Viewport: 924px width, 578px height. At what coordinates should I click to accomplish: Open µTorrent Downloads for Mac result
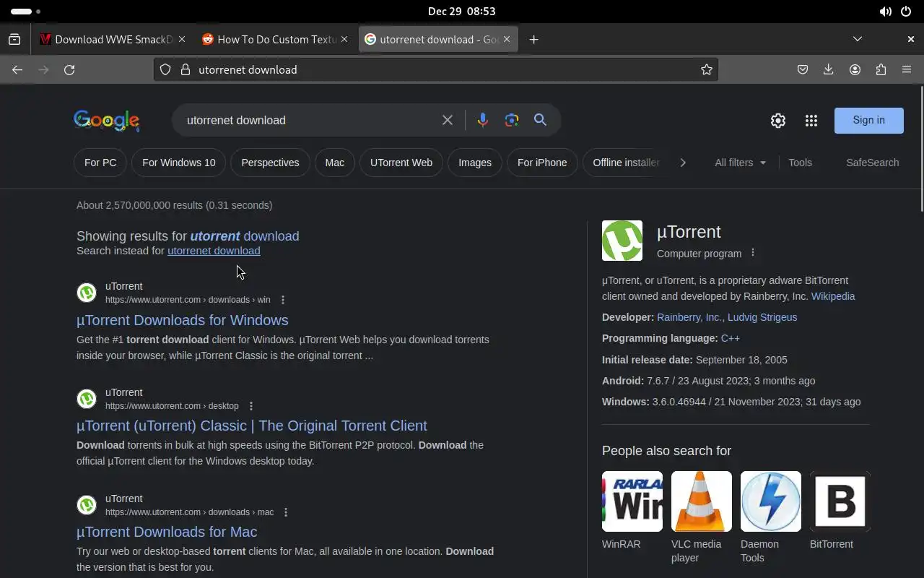(167, 532)
